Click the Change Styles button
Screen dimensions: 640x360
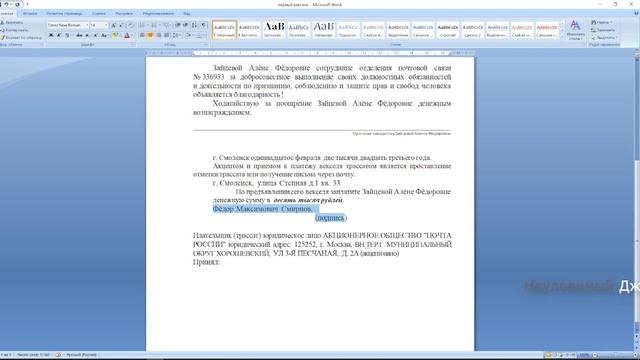pyautogui.click(x=575, y=30)
